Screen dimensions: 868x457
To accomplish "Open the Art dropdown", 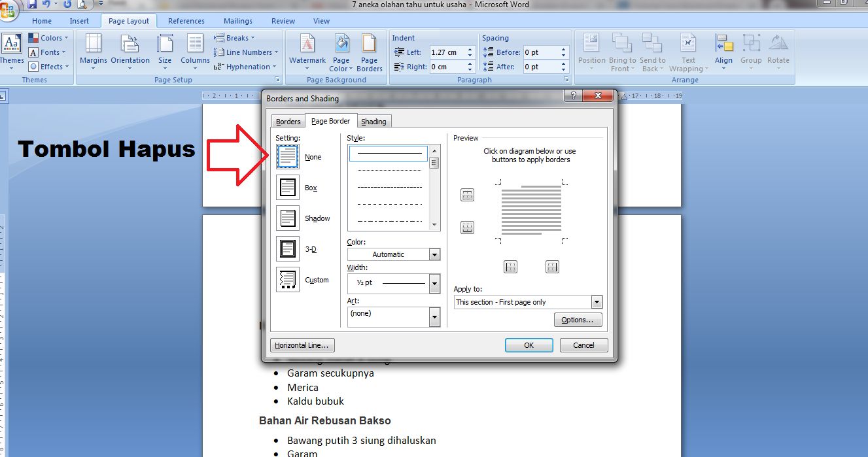I will 434,316.
